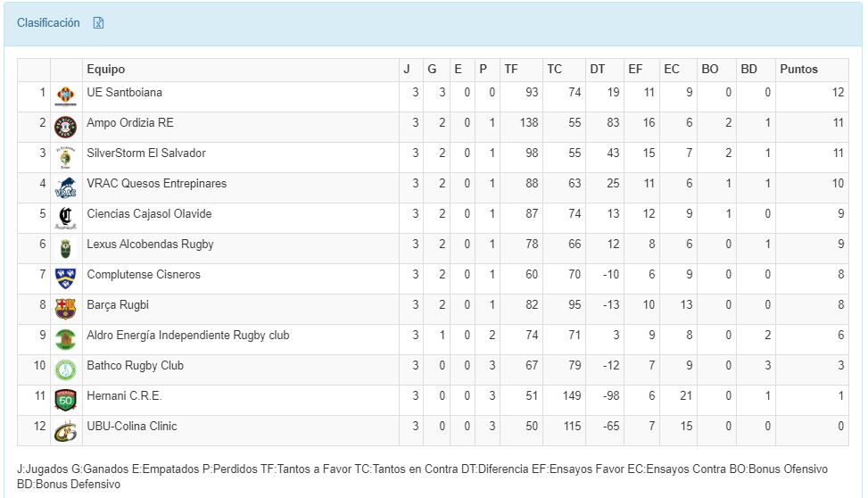Click the Ampo Ordizia RE team logo
This screenshot has width=868, height=498.
click(65, 126)
